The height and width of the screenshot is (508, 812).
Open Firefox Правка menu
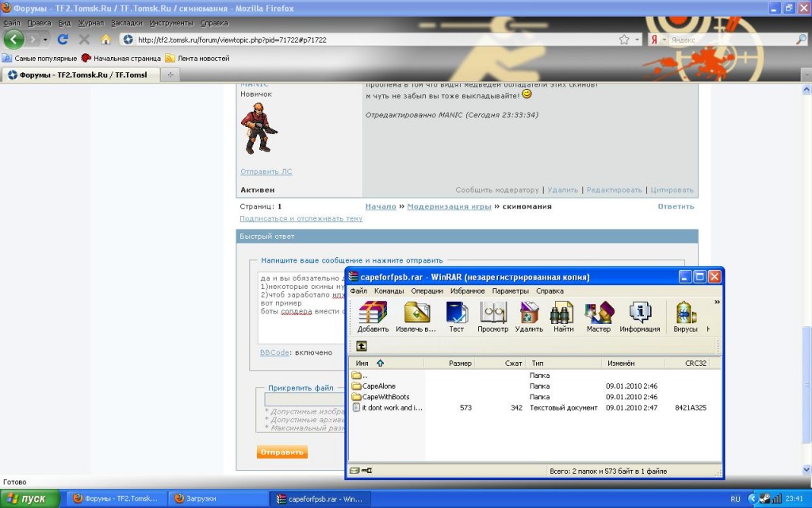(x=40, y=23)
